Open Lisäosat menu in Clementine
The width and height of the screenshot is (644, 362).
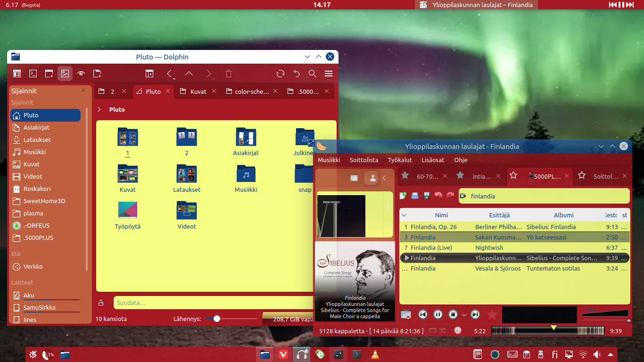point(433,160)
